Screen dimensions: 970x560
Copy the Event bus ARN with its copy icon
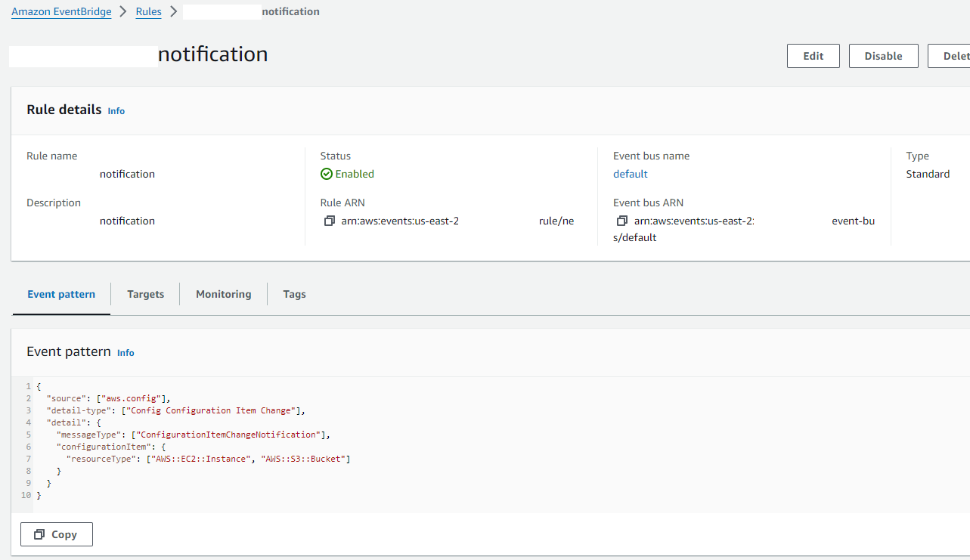(622, 221)
